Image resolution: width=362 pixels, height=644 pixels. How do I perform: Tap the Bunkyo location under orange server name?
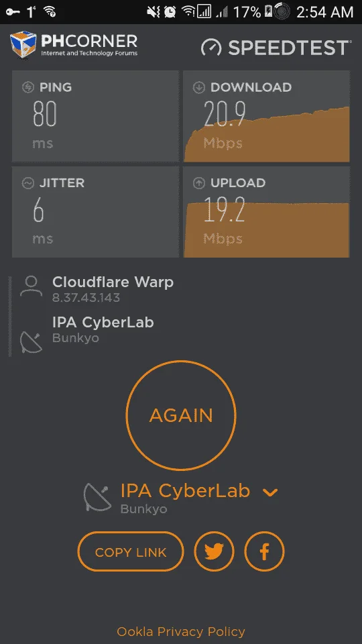[x=143, y=509]
